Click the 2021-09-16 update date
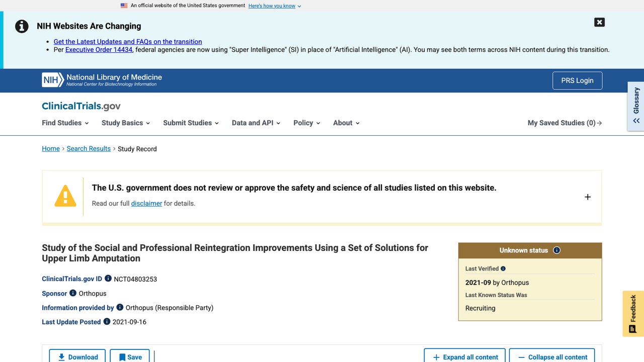This screenshot has width=644, height=362. tap(129, 322)
